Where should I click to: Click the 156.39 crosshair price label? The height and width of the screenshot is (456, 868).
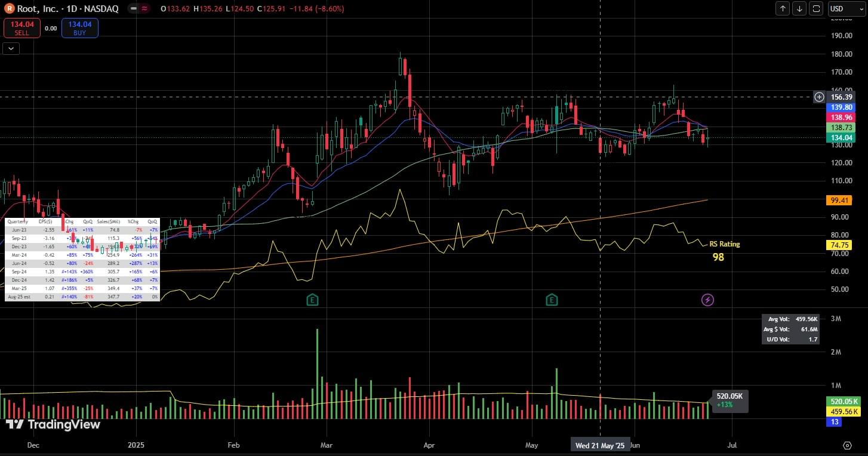point(841,97)
